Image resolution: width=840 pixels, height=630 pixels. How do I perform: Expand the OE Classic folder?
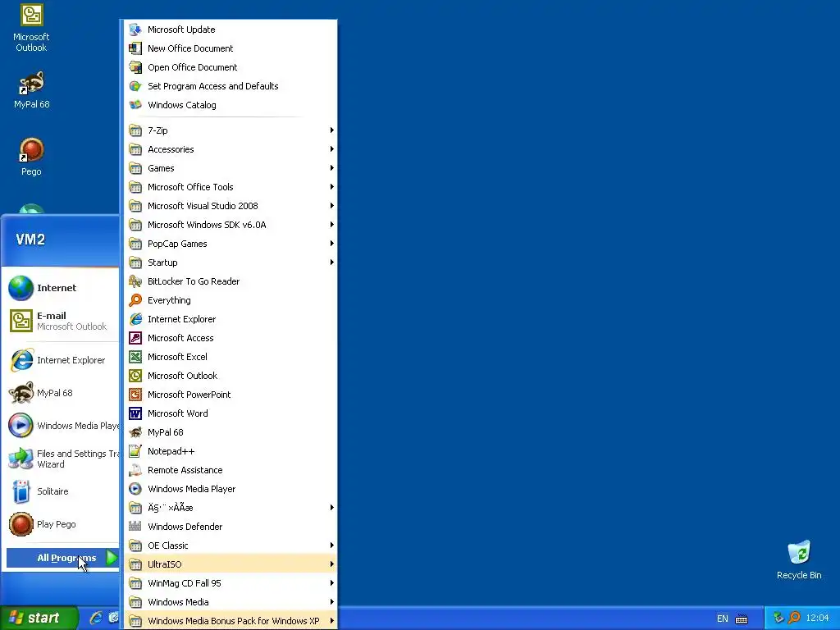(231, 546)
